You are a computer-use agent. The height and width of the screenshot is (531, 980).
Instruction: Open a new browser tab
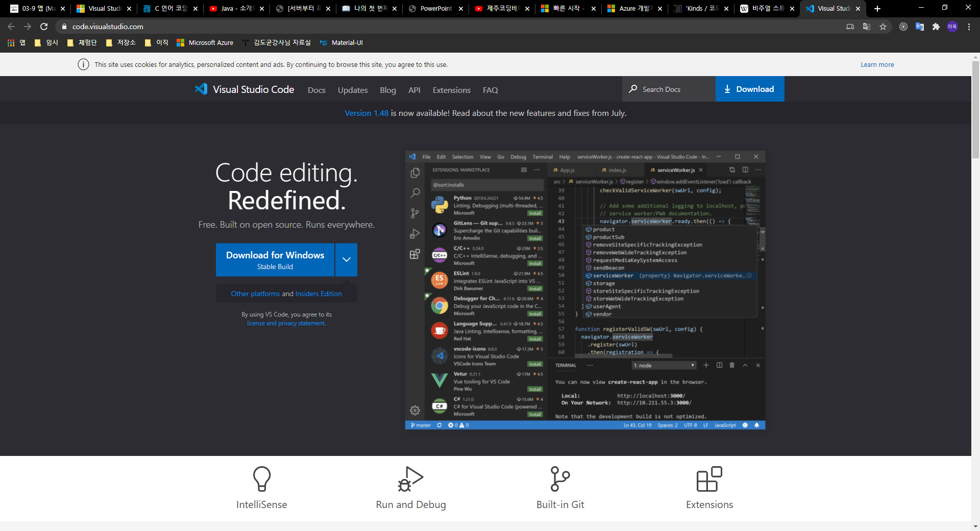click(877, 9)
